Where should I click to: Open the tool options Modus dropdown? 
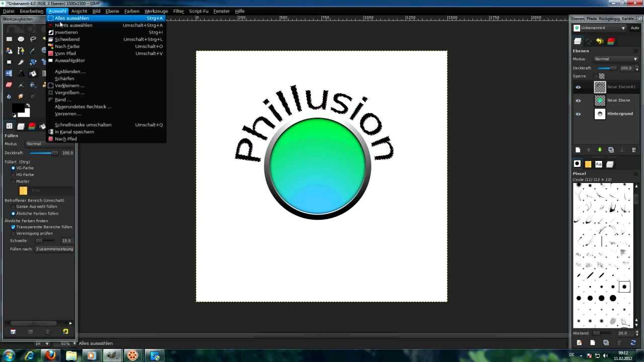[x=49, y=144]
